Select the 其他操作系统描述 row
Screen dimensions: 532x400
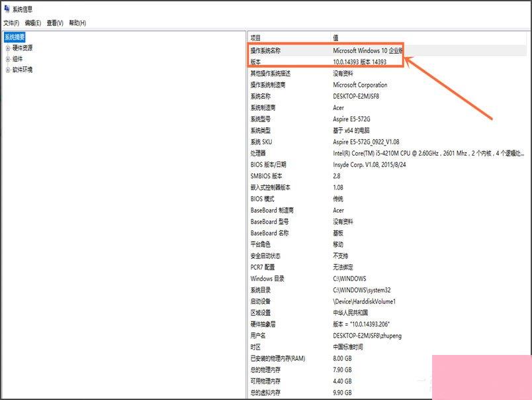tap(387, 74)
